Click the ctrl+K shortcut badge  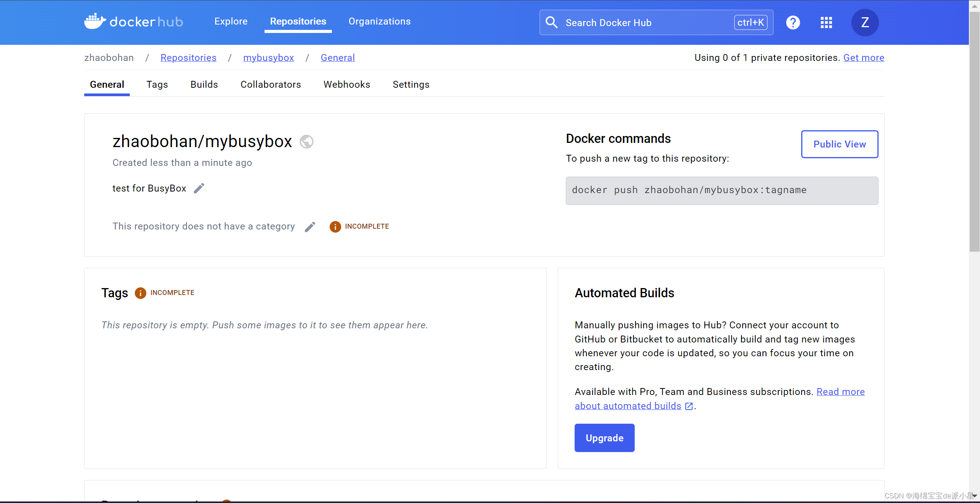click(750, 23)
